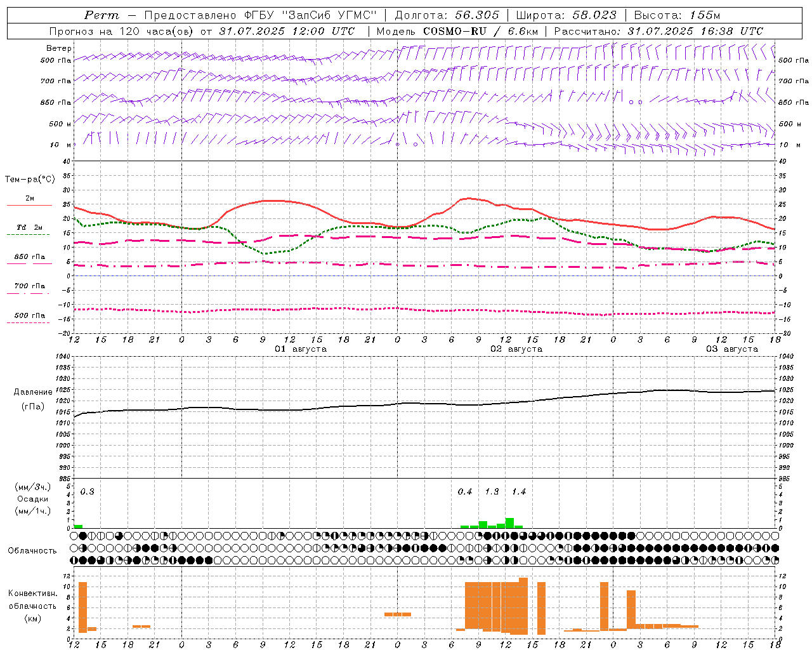Click the '10 м' wind level label on left

[x=61, y=145]
